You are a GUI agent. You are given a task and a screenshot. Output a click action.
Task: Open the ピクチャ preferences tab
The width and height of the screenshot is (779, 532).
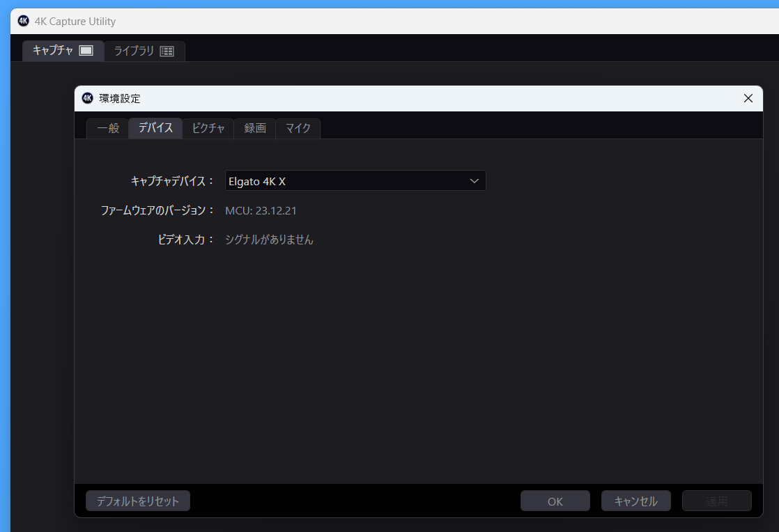(x=208, y=129)
